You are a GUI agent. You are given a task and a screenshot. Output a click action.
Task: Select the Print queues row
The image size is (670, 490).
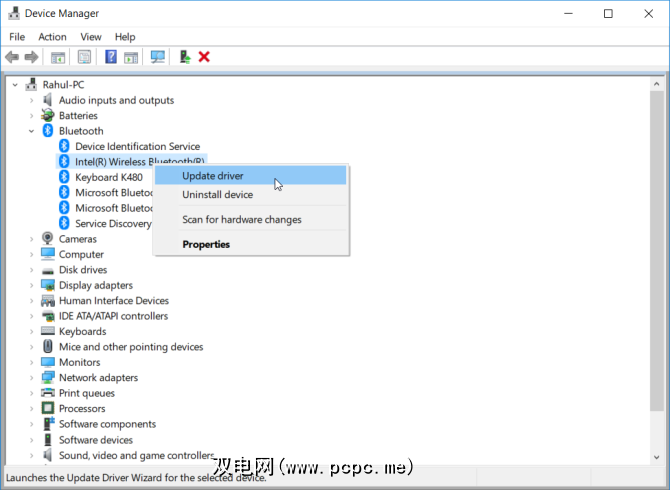coord(87,393)
